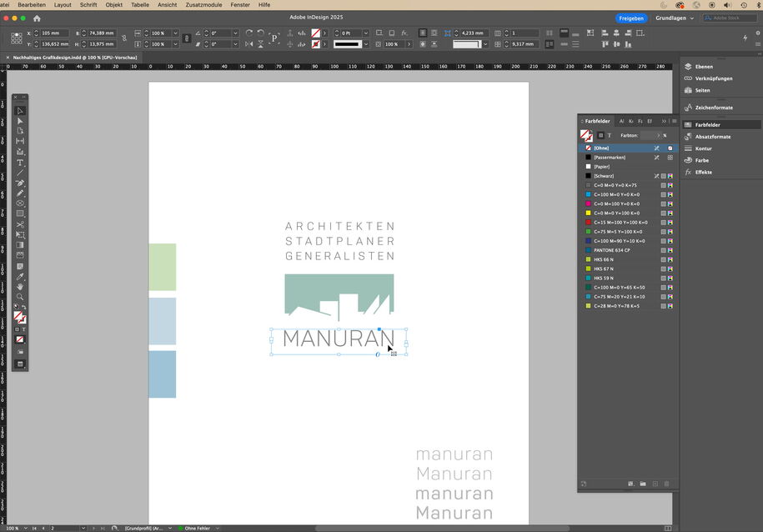Toggle formatting affects text in Farbfelder panel

pos(609,135)
